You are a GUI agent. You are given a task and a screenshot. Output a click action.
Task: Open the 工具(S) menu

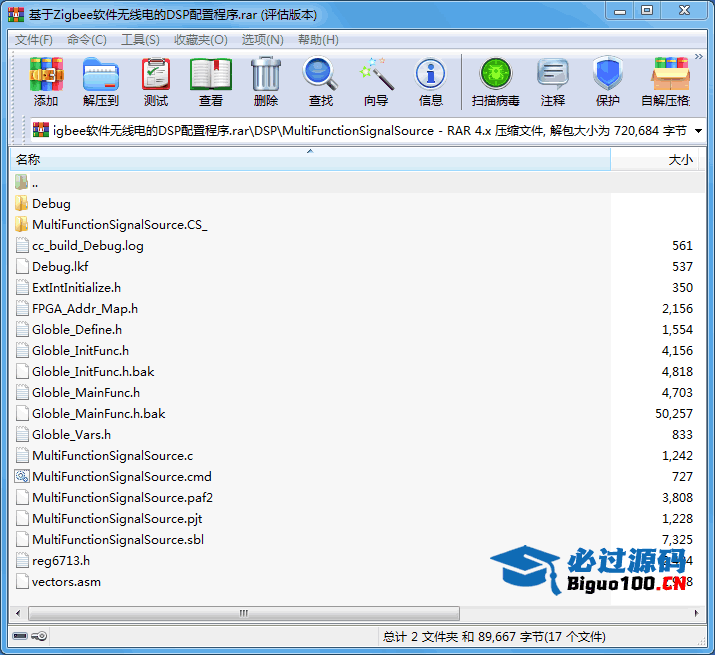(x=140, y=40)
